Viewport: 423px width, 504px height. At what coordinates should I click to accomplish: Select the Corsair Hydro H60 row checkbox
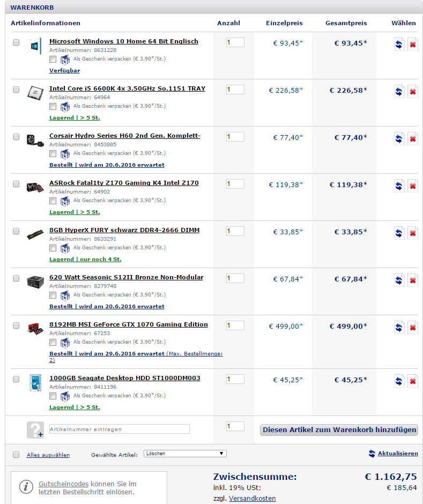(16, 137)
